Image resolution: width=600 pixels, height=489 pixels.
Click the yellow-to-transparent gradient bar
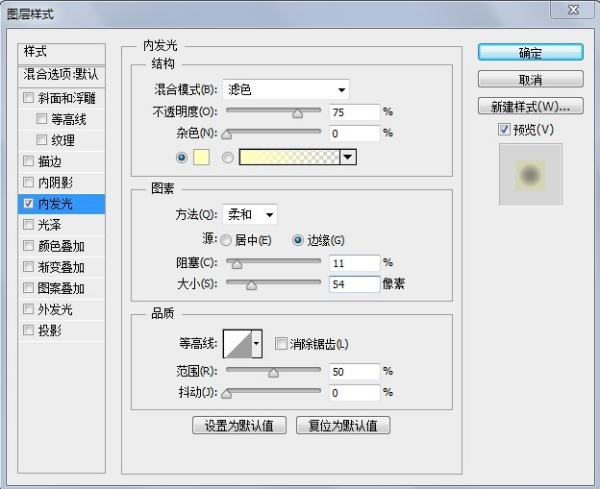pyautogui.click(x=289, y=157)
